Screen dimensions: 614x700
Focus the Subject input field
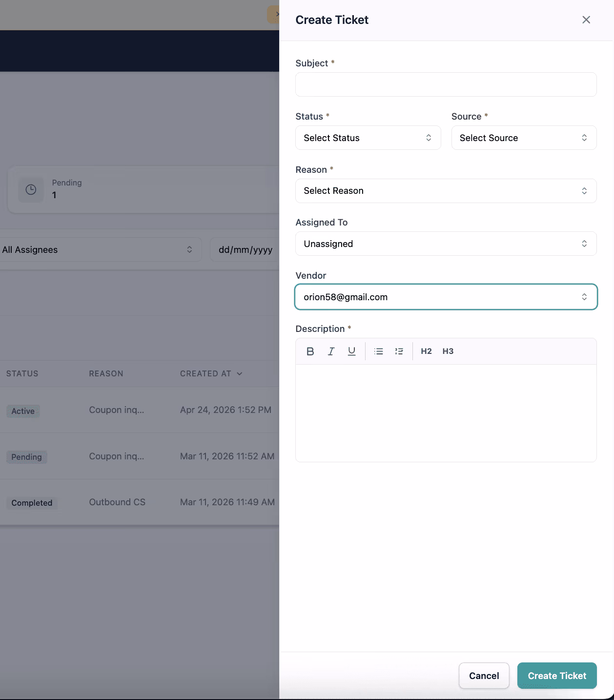pyautogui.click(x=446, y=84)
